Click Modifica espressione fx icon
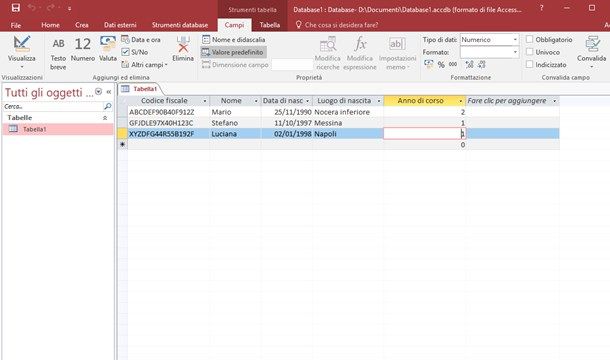610x360 pixels. point(360,54)
